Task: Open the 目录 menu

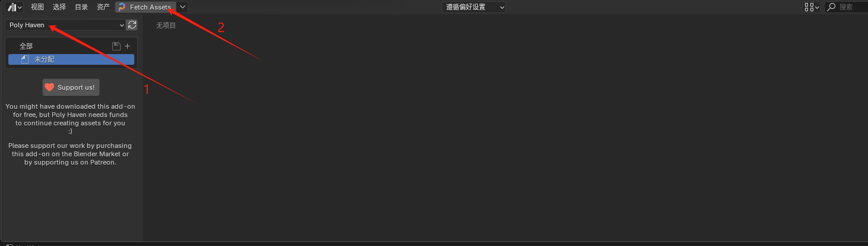Action: [81, 7]
